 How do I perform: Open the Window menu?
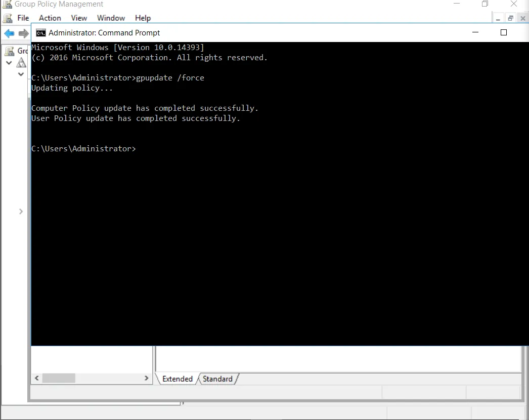coord(111,18)
